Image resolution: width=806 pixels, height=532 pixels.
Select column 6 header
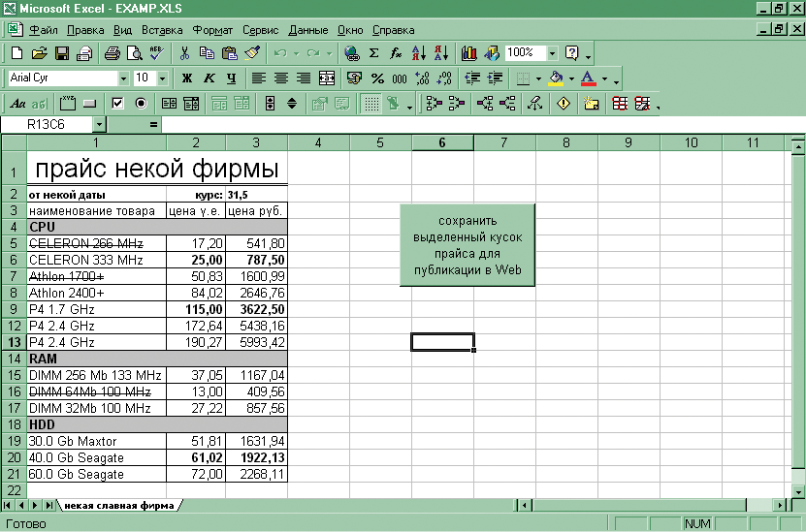coord(442,142)
